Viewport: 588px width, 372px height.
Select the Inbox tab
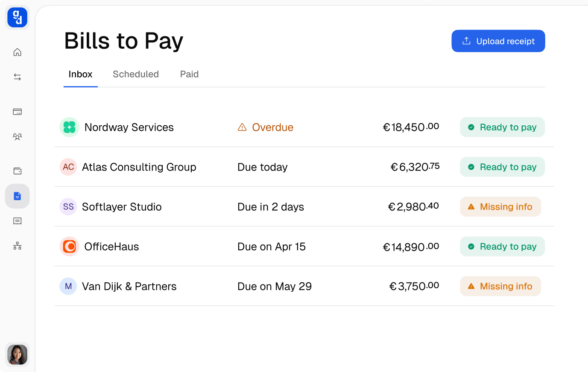(x=80, y=74)
